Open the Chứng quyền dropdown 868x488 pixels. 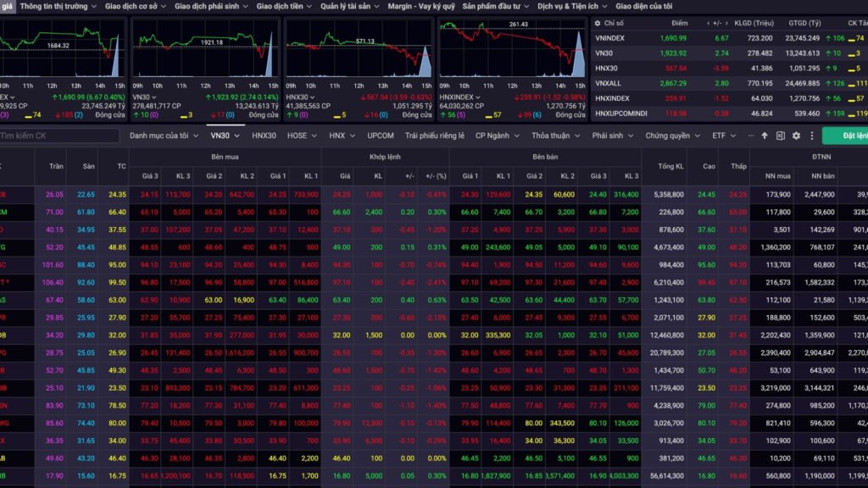pos(672,136)
